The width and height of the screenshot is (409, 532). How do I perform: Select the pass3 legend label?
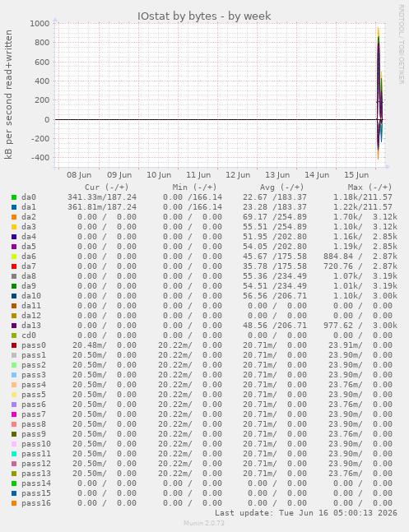pyautogui.click(x=33, y=375)
